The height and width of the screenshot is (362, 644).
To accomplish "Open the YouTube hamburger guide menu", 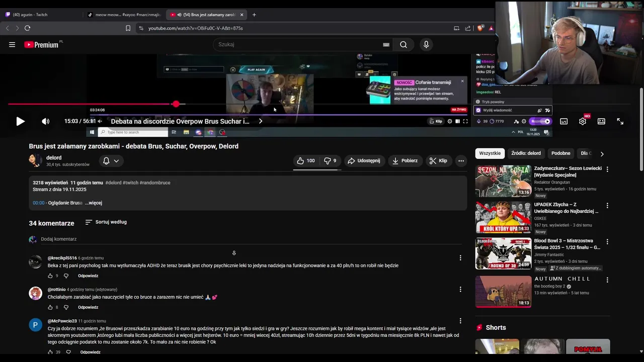I will (x=12, y=45).
